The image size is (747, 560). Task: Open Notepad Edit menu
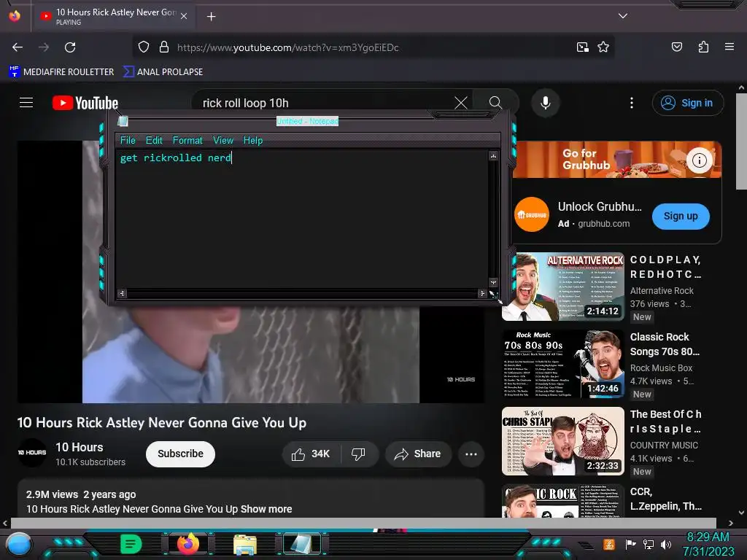point(154,141)
